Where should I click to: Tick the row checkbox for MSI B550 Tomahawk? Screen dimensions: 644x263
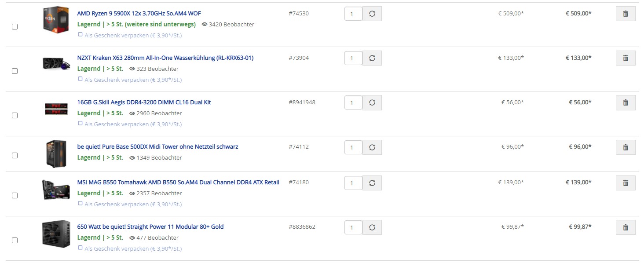[15, 195]
